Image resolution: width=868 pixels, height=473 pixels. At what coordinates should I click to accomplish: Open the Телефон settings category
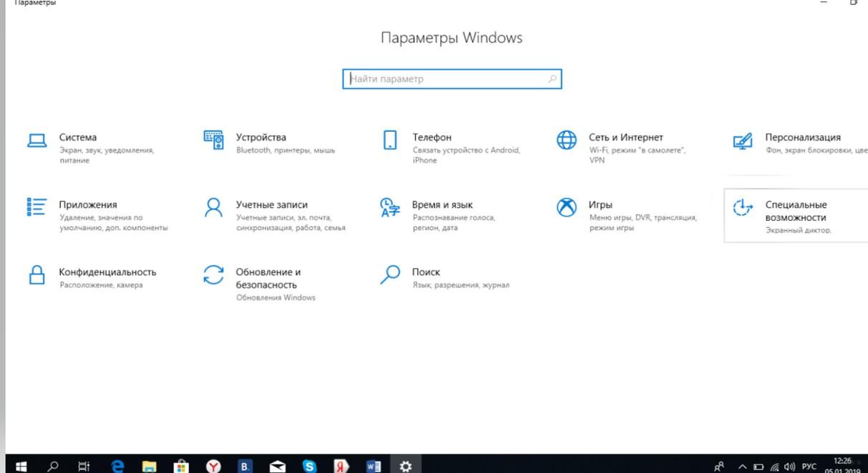pos(451,148)
